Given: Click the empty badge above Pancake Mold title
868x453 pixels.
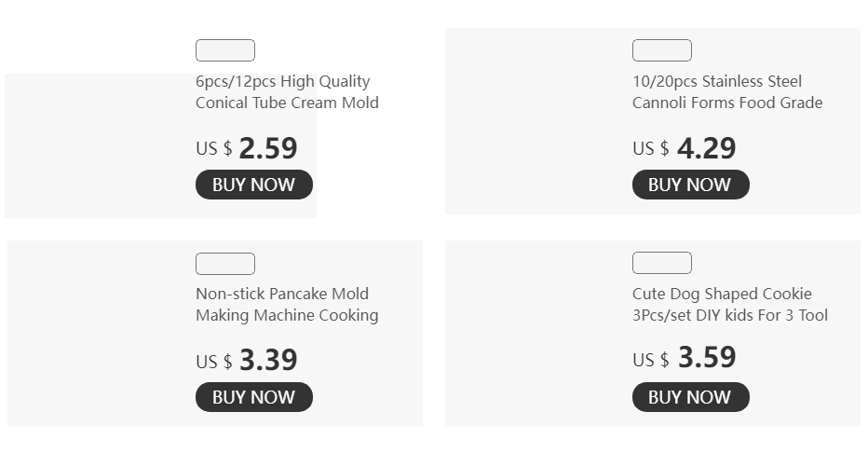Looking at the screenshot, I should [225, 264].
